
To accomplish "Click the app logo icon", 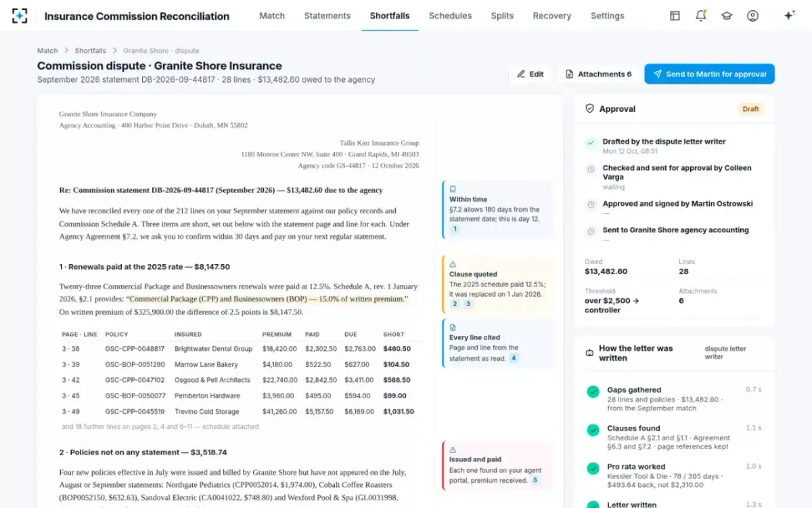I will point(20,16).
